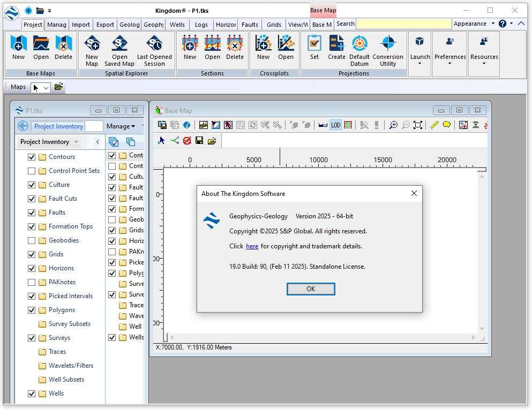Toggle the LOD button in Base Map toolbar

335,125
